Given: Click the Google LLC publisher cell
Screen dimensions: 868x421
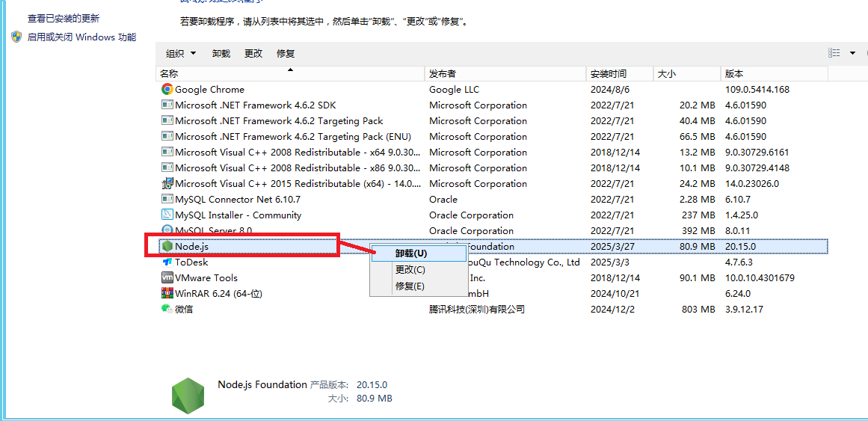Looking at the screenshot, I should click(x=454, y=89).
